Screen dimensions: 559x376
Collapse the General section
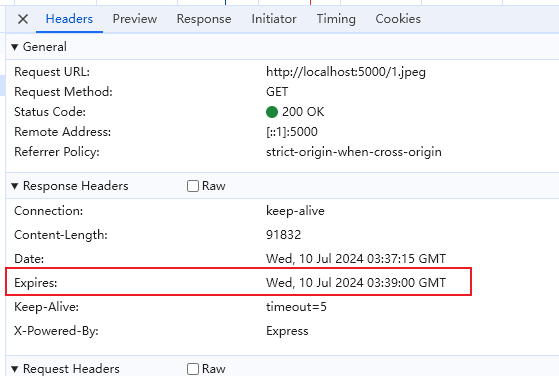15,47
